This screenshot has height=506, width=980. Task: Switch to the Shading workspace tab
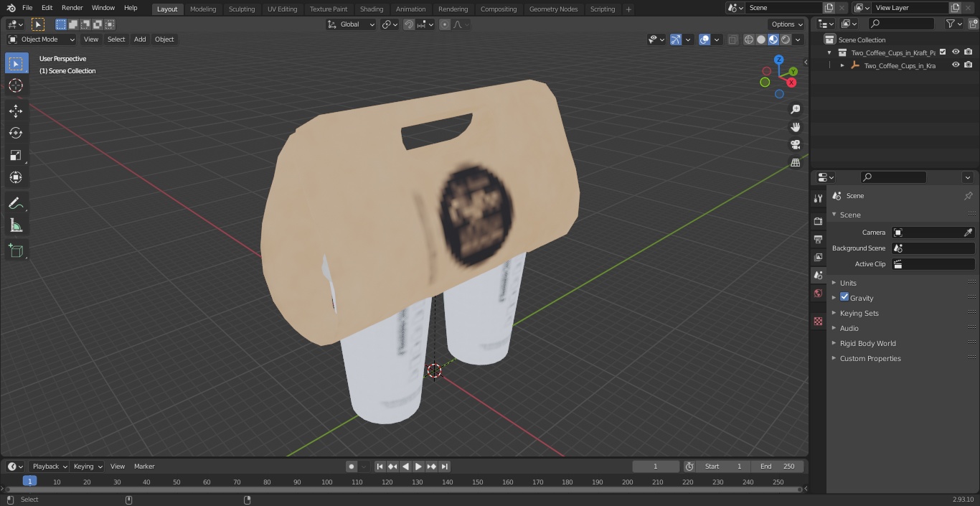372,9
